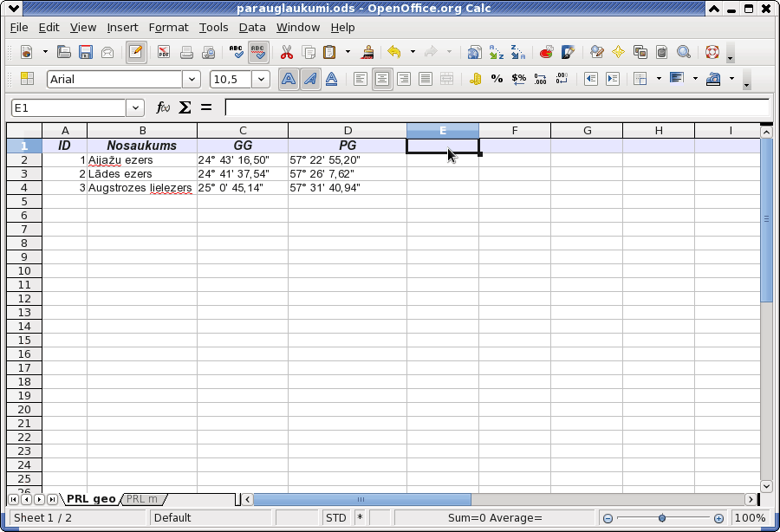Save the spreadsheet with the floppy icon

click(x=86, y=52)
